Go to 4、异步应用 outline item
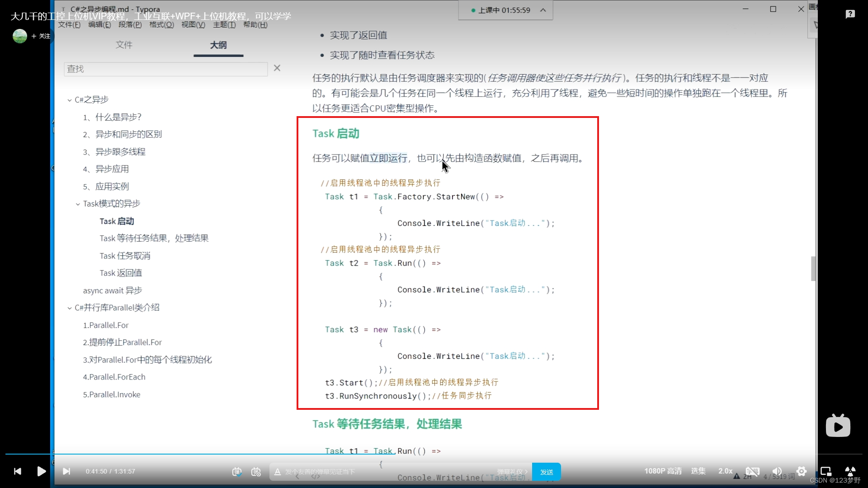Screen dimensions: 868x488 point(106,169)
